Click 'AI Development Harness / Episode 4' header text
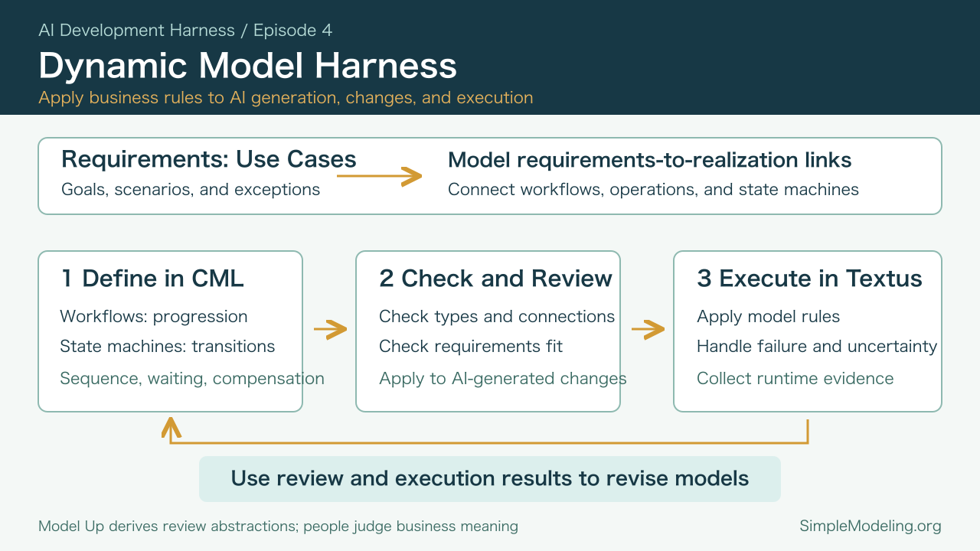This screenshot has height=551, width=980. coord(185,31)
